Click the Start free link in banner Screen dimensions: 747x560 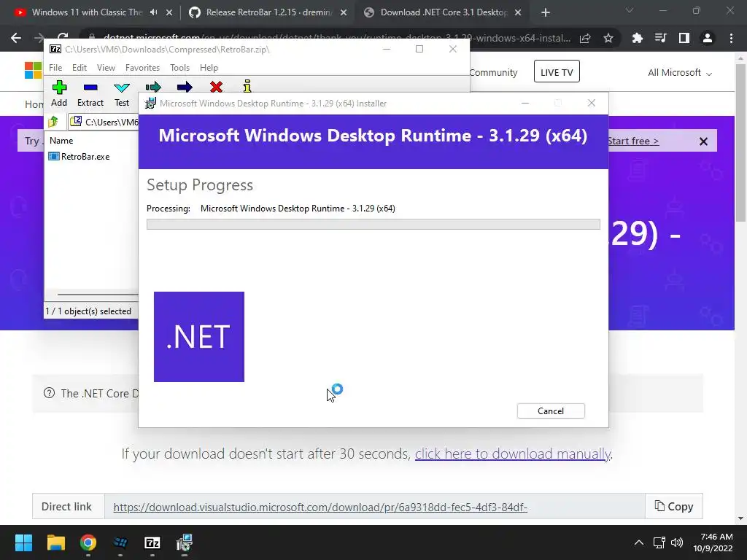pos(633,141)
